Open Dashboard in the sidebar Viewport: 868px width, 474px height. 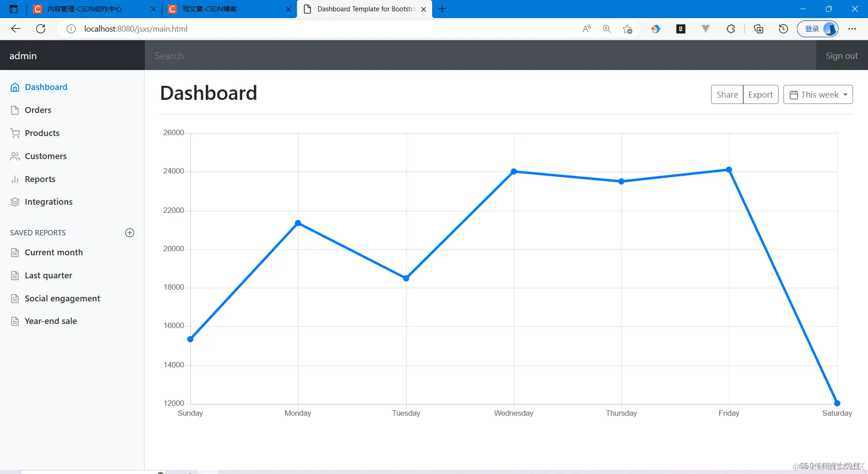coord(46,87)
